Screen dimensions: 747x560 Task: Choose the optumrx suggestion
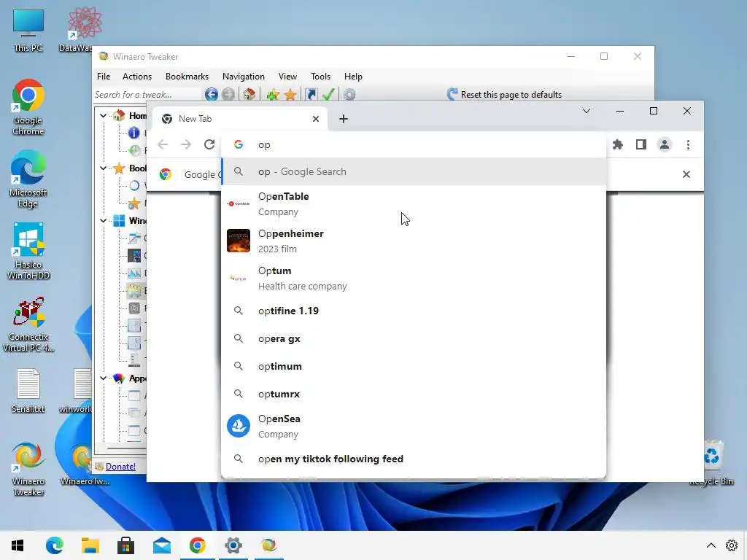[x=414, y=394]
